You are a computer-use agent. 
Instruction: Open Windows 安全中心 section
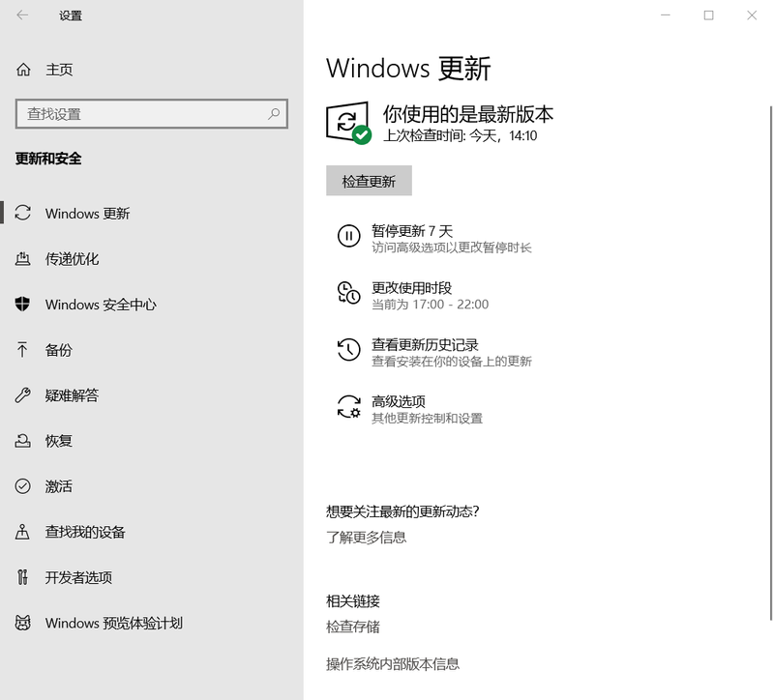(x=101, y=305)
